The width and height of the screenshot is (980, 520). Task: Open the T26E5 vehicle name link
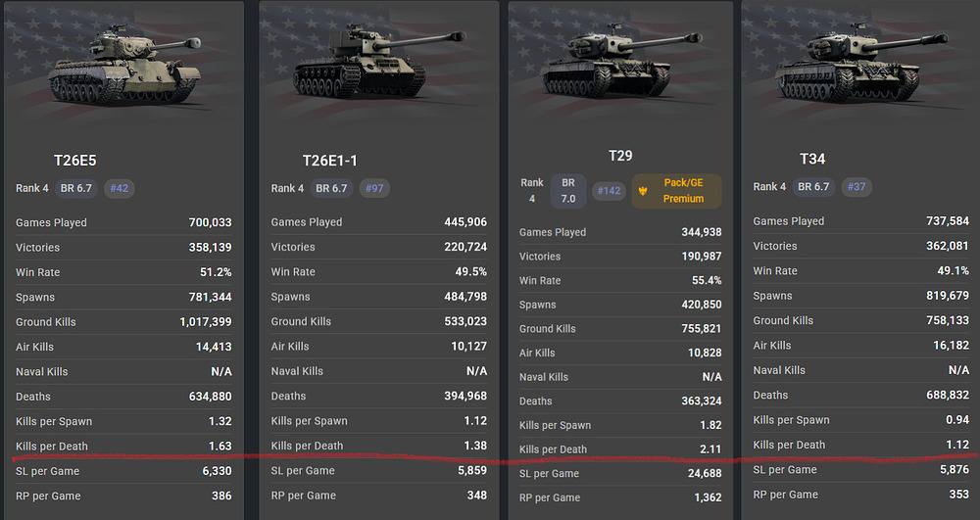point(74,160)
